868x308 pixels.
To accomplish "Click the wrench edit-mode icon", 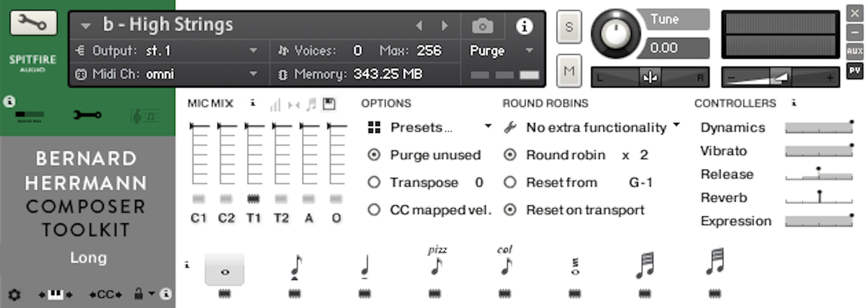I will click(33, 23).
